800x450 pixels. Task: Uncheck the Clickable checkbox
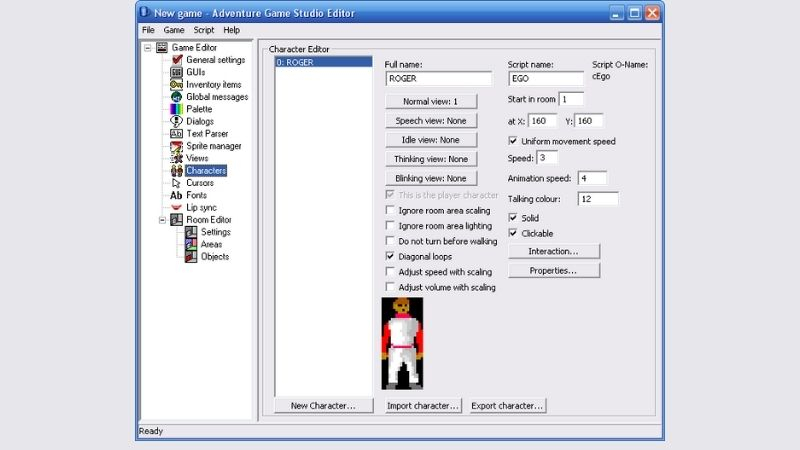coord(513,233)
